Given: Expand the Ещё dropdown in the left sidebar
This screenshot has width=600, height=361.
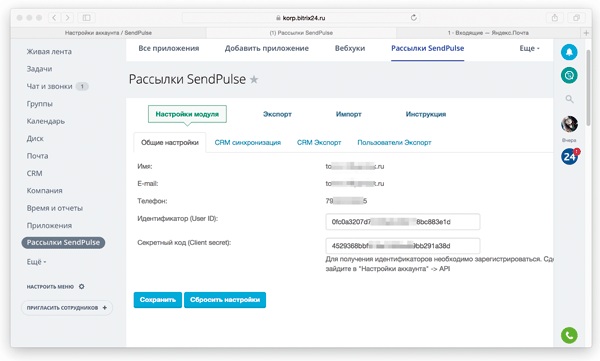Looking at the screenshot, I should click(36, 262).
